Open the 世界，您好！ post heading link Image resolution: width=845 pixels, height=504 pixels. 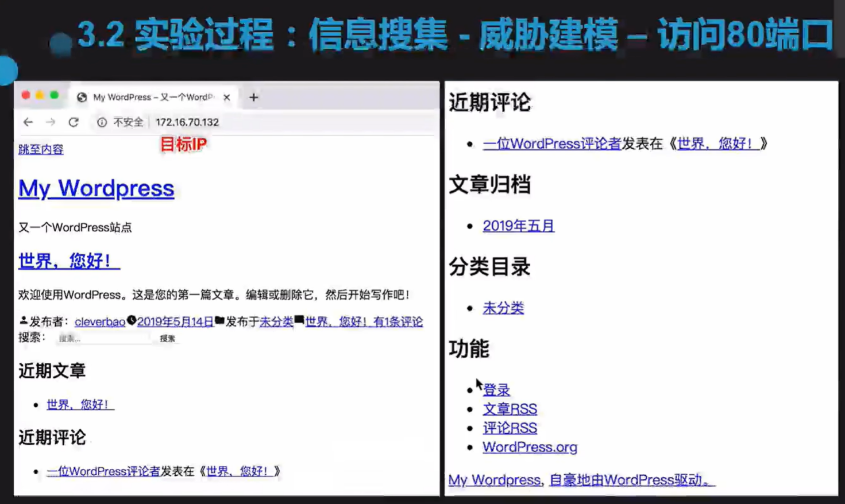tap(69, 261)
